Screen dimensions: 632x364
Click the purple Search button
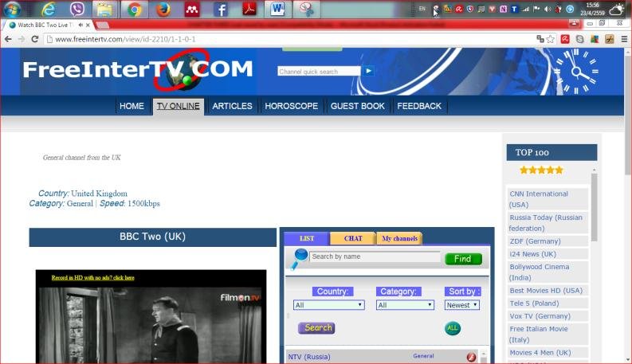316,328
